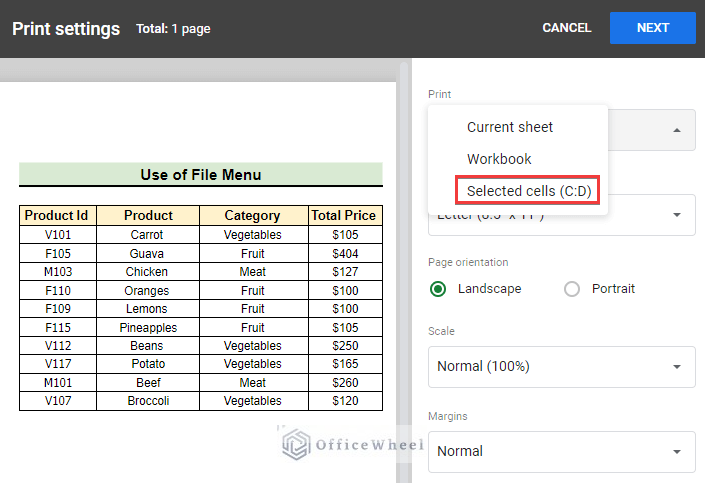Screen dimensions: 705x483
Task: Click the Product Id header cell
Action: click(x=58, y=215)
